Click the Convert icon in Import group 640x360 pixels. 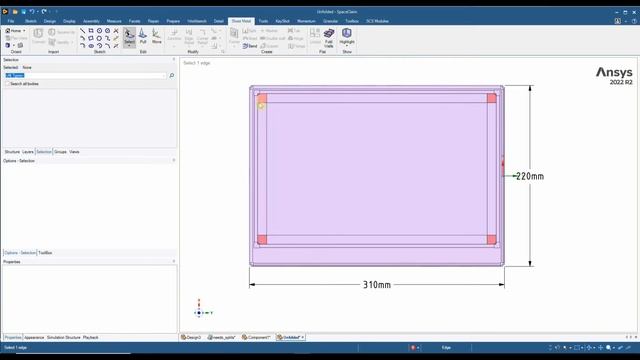tap(38, 36)
